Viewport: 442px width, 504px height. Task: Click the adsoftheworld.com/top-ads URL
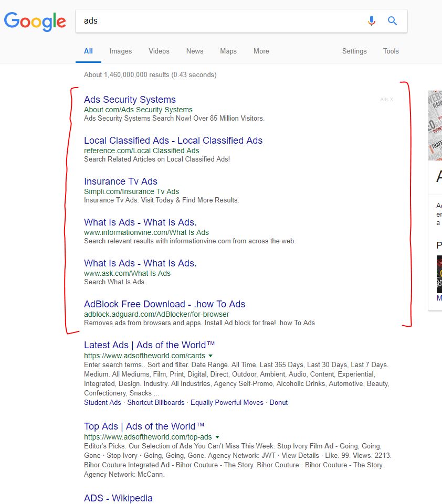148,437
